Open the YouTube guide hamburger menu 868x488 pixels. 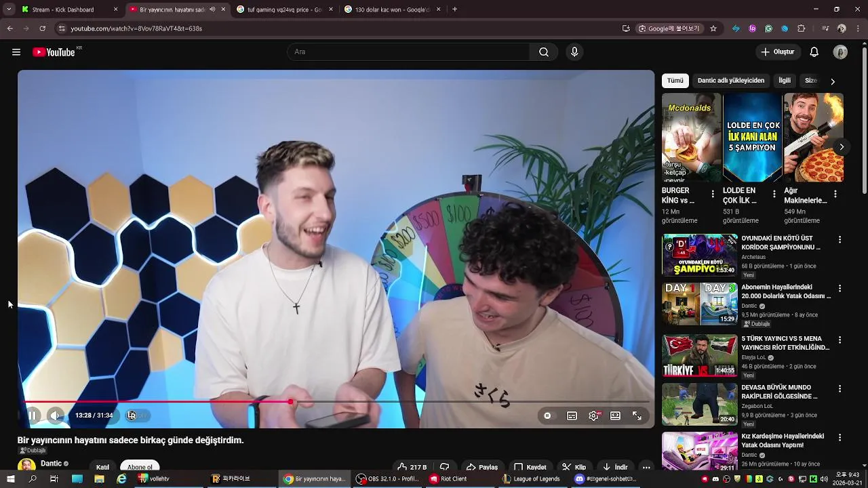[x=16, y=52]
